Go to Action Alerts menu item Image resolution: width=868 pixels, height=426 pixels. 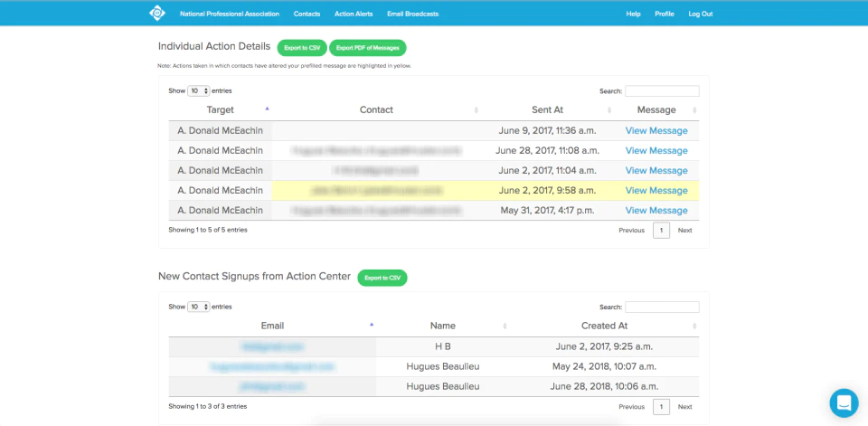(354, 14)
